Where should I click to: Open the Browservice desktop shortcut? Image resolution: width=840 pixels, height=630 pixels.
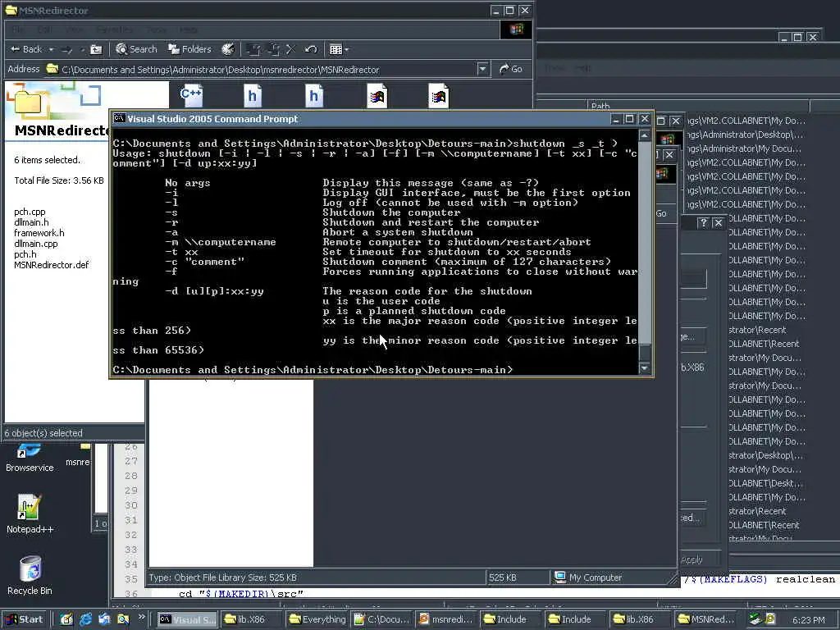tap(30, 459)
